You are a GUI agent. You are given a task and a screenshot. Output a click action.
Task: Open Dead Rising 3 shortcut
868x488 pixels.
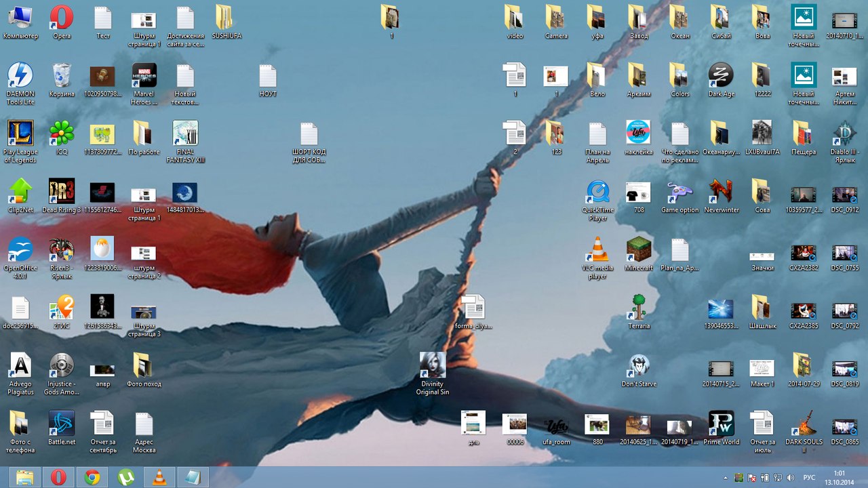click(x=62, y=196)
